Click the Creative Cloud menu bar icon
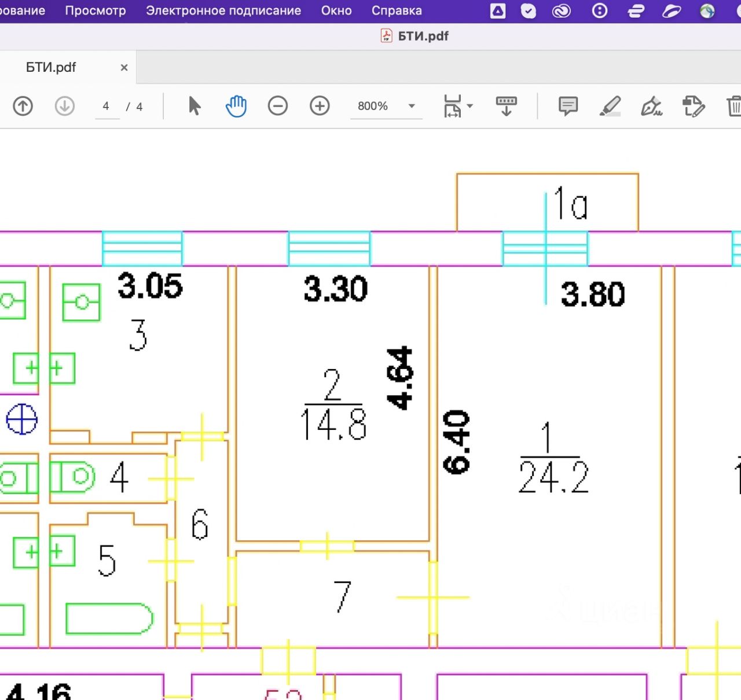Viewport: 741px width, 700px height. coord(561,11)
